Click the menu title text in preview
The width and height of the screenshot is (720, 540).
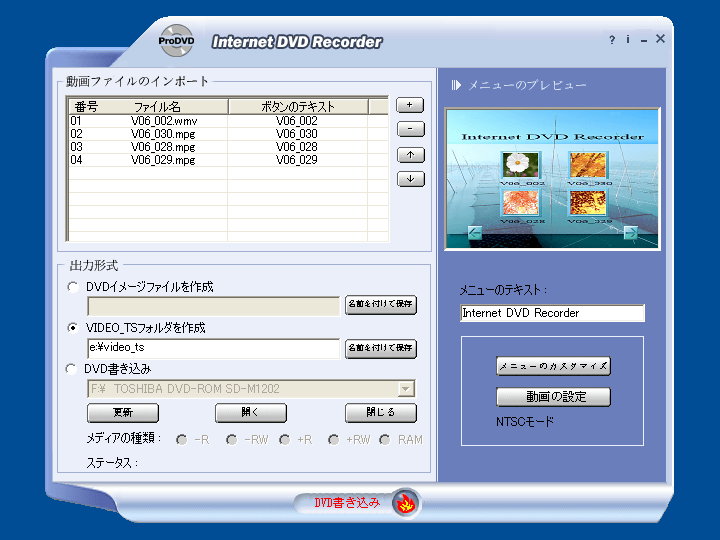552,137
